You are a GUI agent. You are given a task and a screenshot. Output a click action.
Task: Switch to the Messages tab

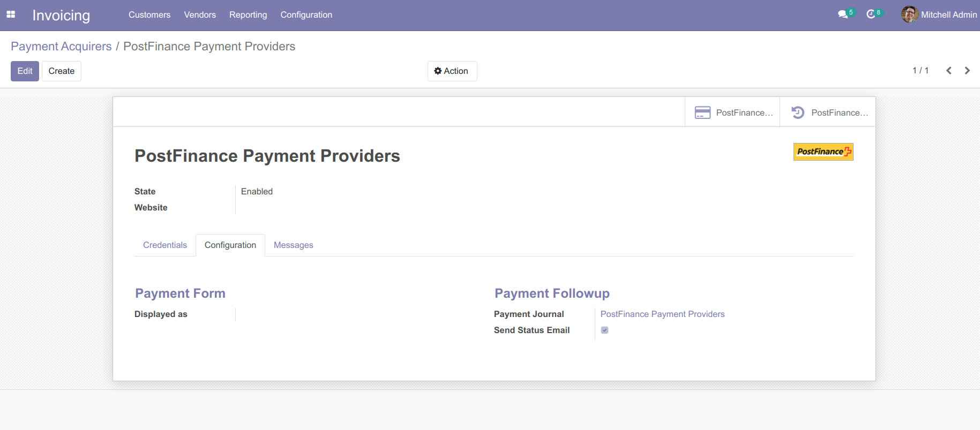click(293, 245)
